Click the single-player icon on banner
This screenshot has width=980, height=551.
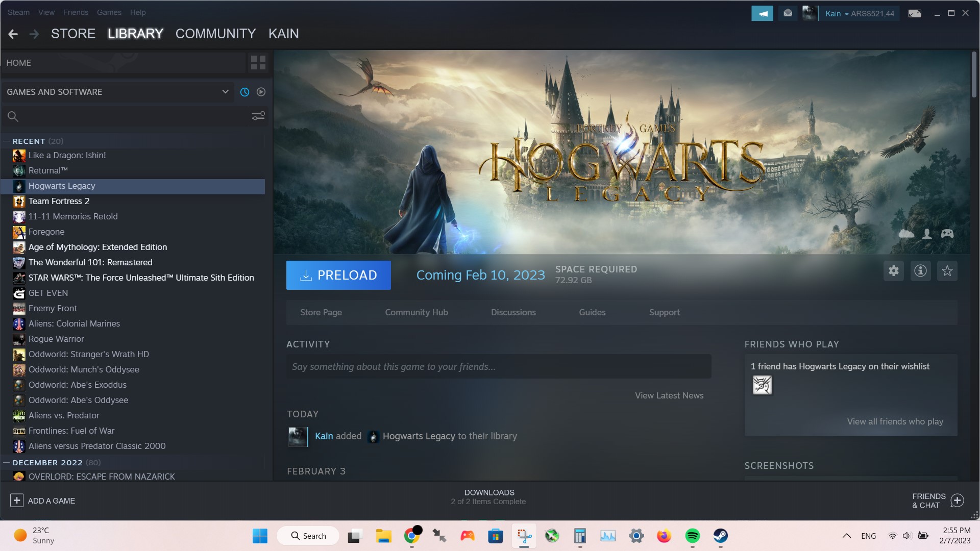pyautogui.click(x=927, y=234)
